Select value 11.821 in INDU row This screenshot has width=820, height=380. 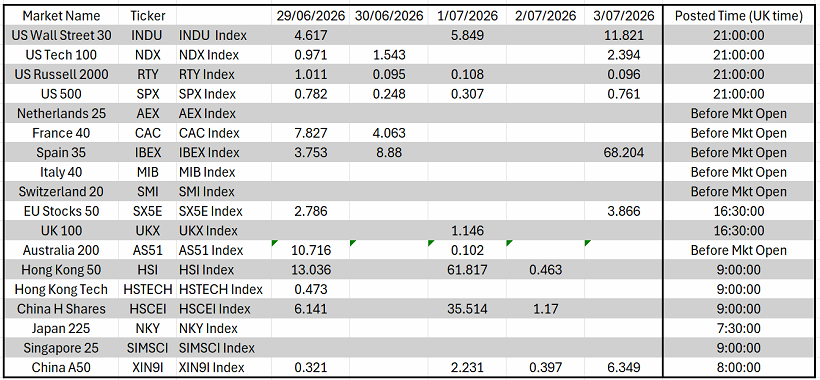click(x=623, y=36)
